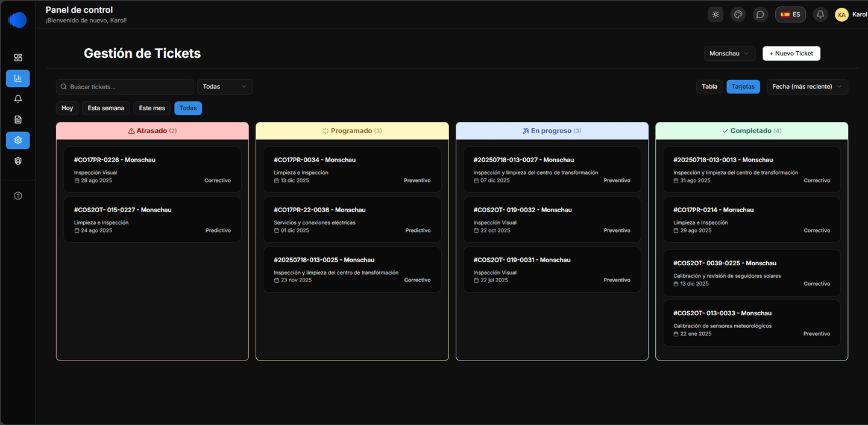The height and width of the screenshot is (425, 868).
Task: Open the gear settings sidebar icon
Action: 18,140
